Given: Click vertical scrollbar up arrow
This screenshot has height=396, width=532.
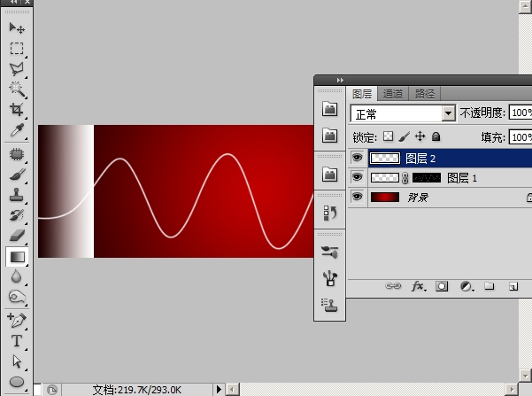Looking at the screenshot, I should [x=525, y=7].
